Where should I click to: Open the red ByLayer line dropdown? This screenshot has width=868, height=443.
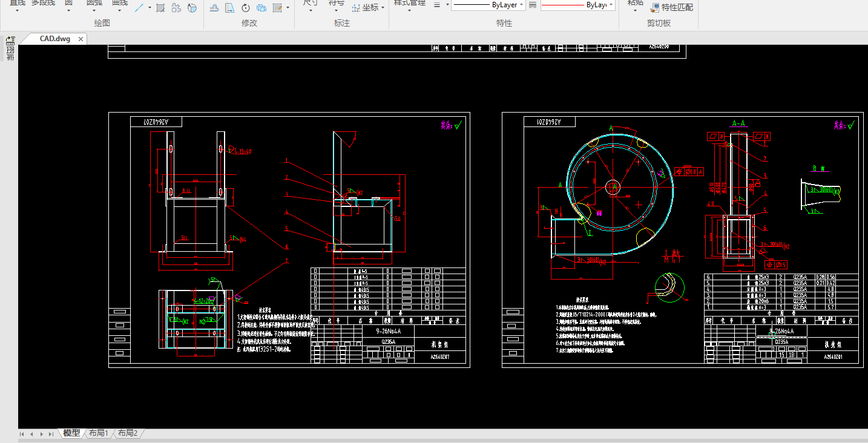[x=577, y=5]
